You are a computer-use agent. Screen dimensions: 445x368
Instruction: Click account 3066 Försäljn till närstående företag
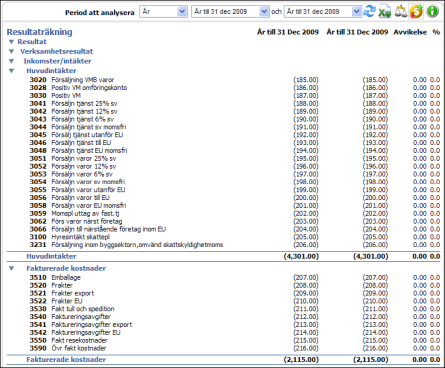point(98,229)
